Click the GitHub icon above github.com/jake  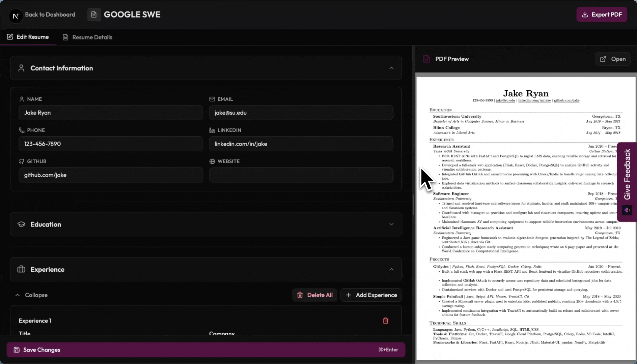pyautogui.click(x=21, y=161)
